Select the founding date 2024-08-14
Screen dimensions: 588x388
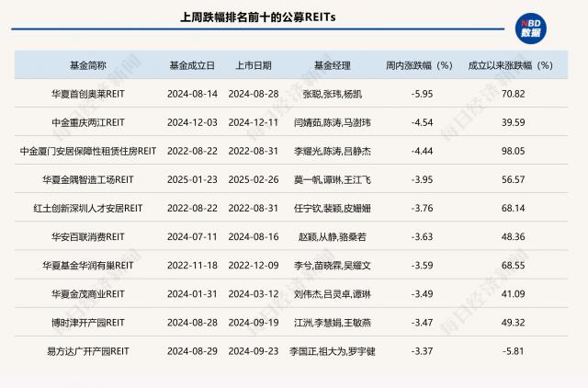click(x=192, y=94)
